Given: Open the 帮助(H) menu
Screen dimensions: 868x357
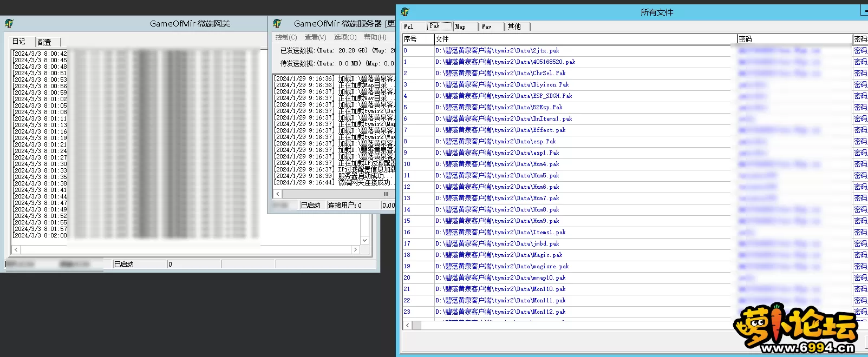Looking at the screenshot, I should point(375,37).
